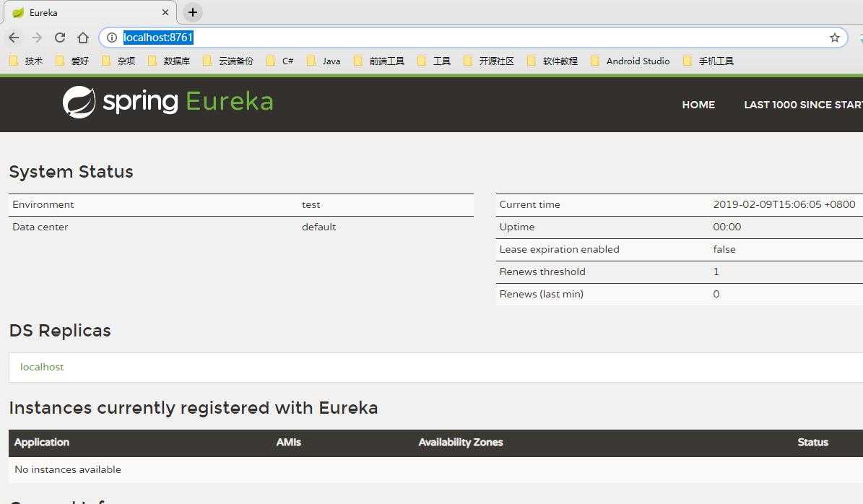
Task: Open the C# bookmark folder
Action: tap(280, 61)
